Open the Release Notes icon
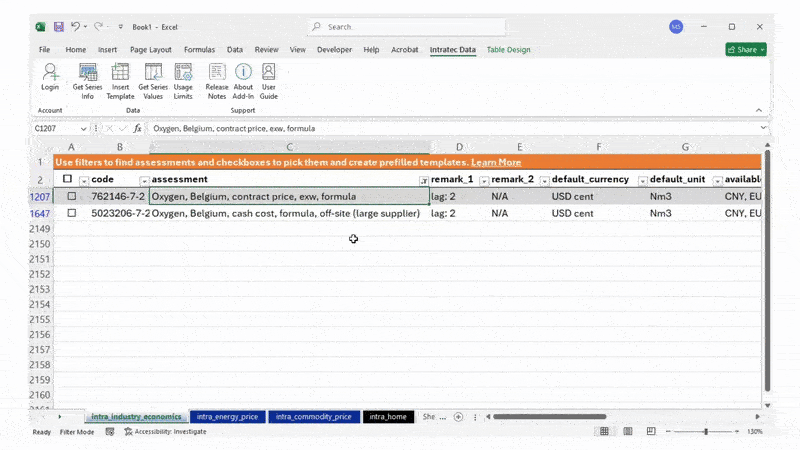 click(x=217, y=81)
